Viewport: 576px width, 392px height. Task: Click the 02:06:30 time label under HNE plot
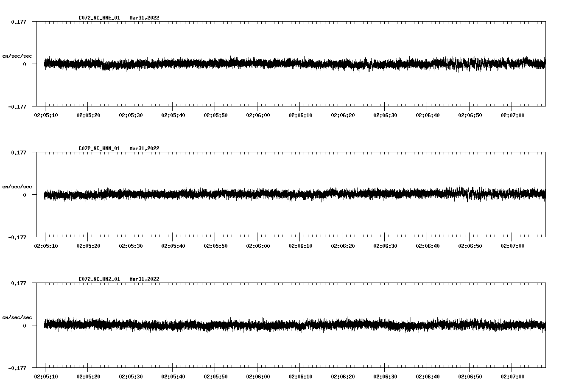pos(386,115)
